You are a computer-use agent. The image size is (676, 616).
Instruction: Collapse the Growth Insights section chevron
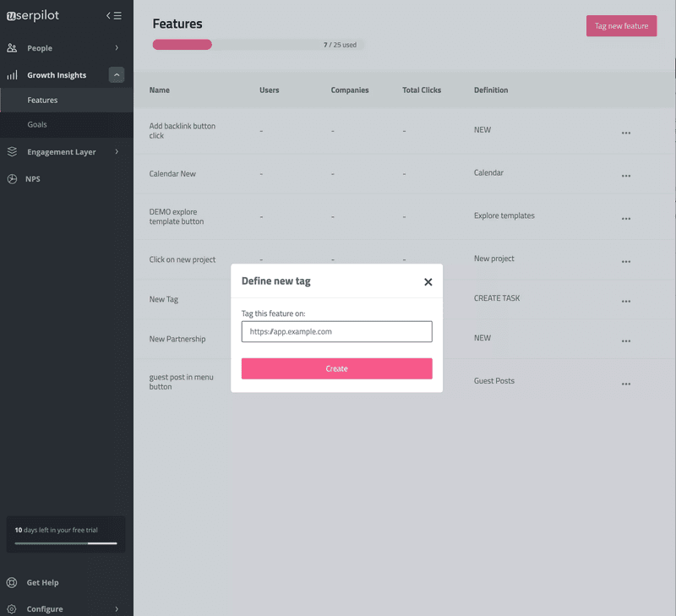click(x=117, y=74)
